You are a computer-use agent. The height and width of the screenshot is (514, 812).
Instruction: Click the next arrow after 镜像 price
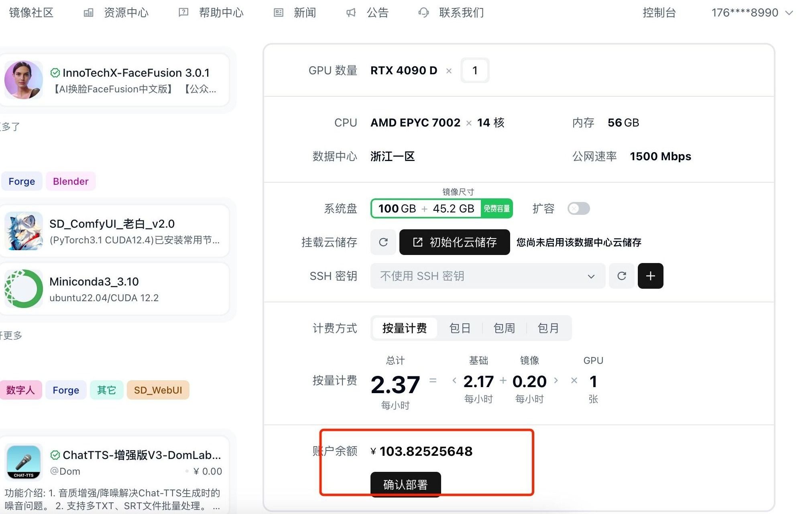[556, 380]
